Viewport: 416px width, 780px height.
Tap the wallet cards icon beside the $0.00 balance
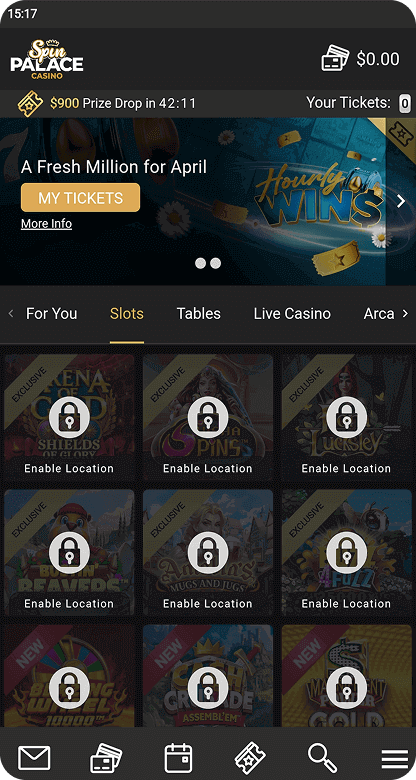335,59
